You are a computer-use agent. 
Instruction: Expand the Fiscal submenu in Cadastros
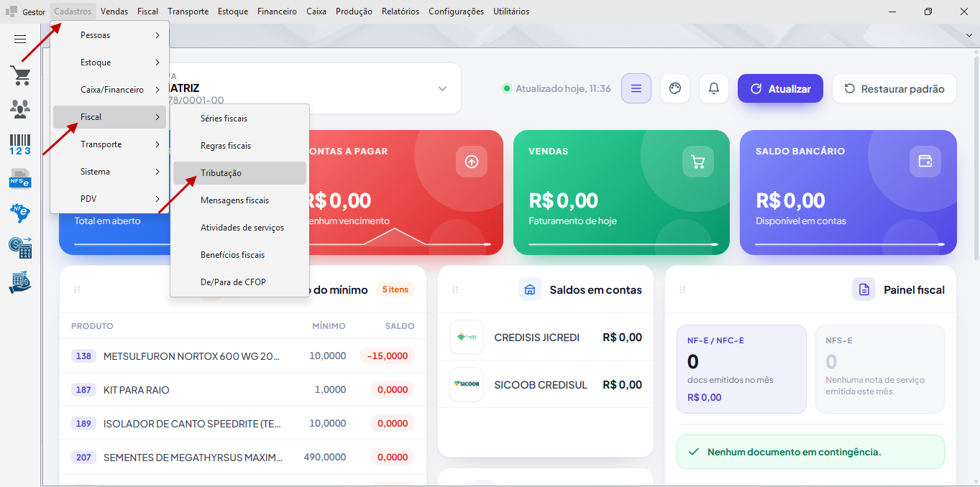109,117
